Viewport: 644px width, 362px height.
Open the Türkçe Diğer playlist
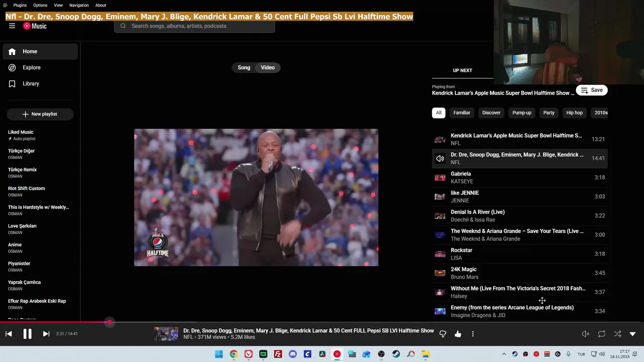point(40,154)
